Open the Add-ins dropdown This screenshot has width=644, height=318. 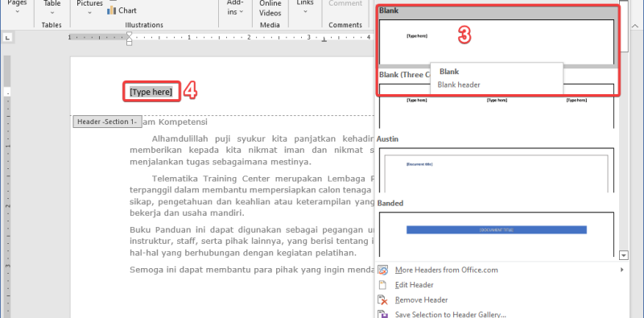point(236,7)
